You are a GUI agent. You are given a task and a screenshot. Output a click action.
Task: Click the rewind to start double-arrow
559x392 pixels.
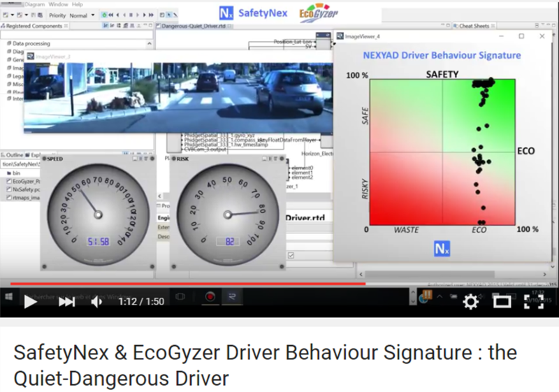click(x=111, y=15)
